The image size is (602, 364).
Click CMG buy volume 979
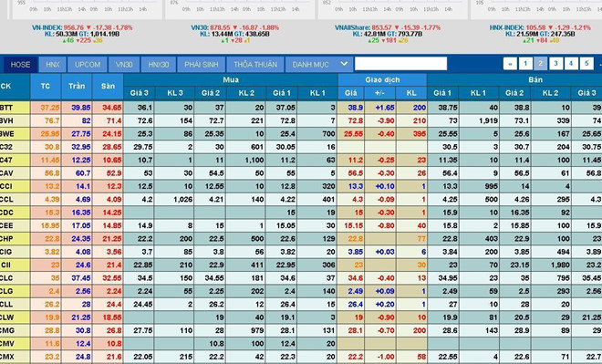[257, 330]
